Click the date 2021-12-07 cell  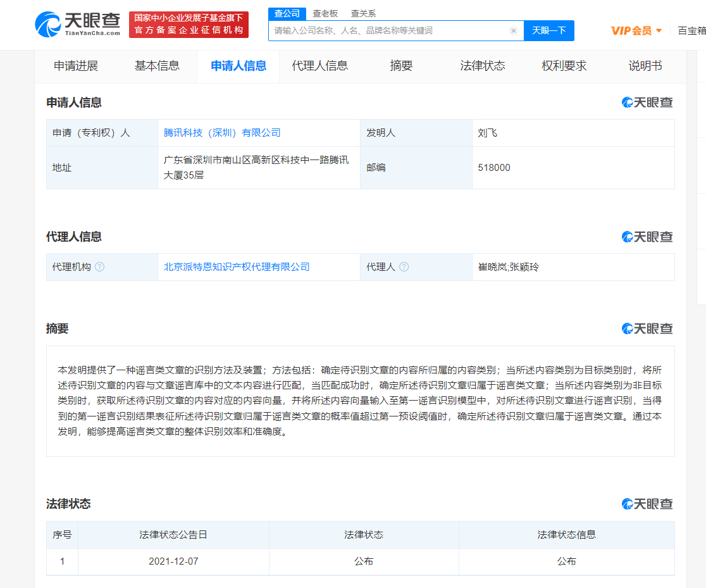click(x=173, y=561)
